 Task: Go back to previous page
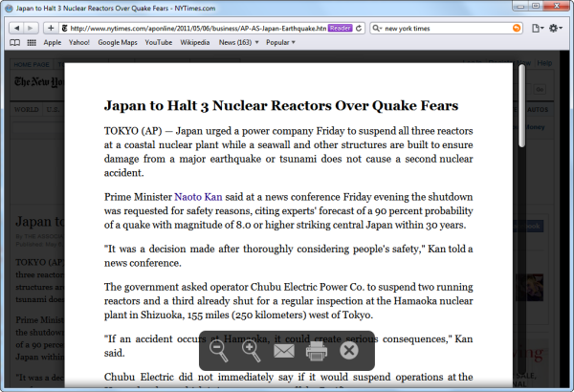tap(16, 28)
